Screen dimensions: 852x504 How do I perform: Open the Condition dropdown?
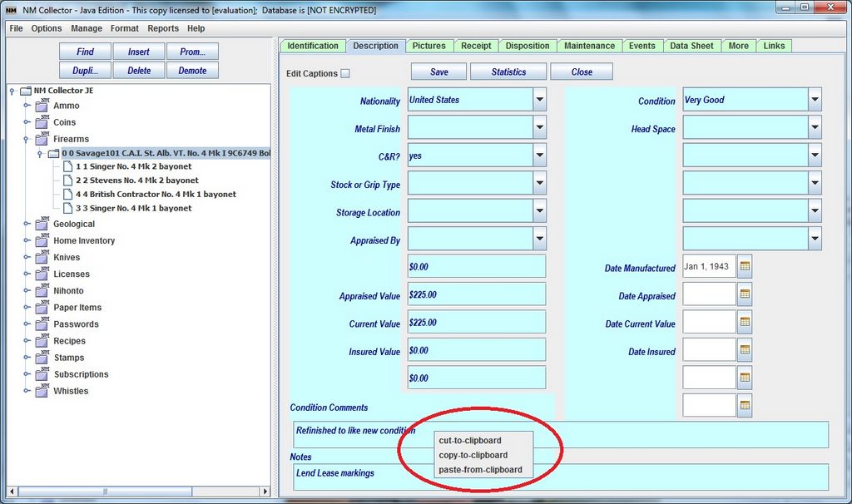click(815, 100)
